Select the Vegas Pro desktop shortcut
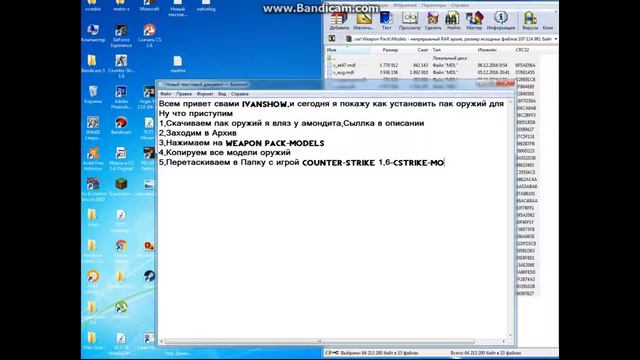Screen dimensions: 640x360 tap(149, 97)
